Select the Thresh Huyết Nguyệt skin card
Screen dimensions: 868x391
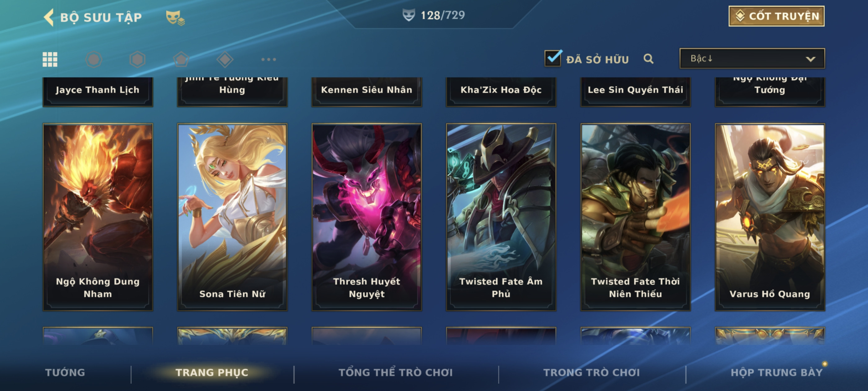pos(367,217)
